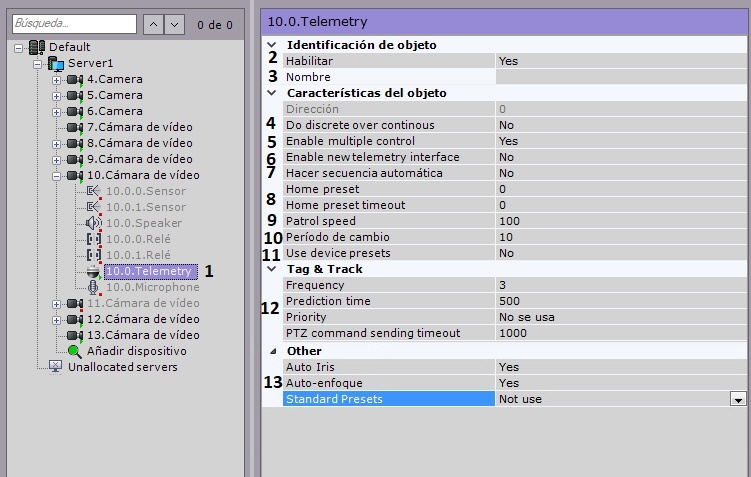Screen dimensions: 751x477
Task: Click the Prediction time value 500
Action: tap(621, 301)
